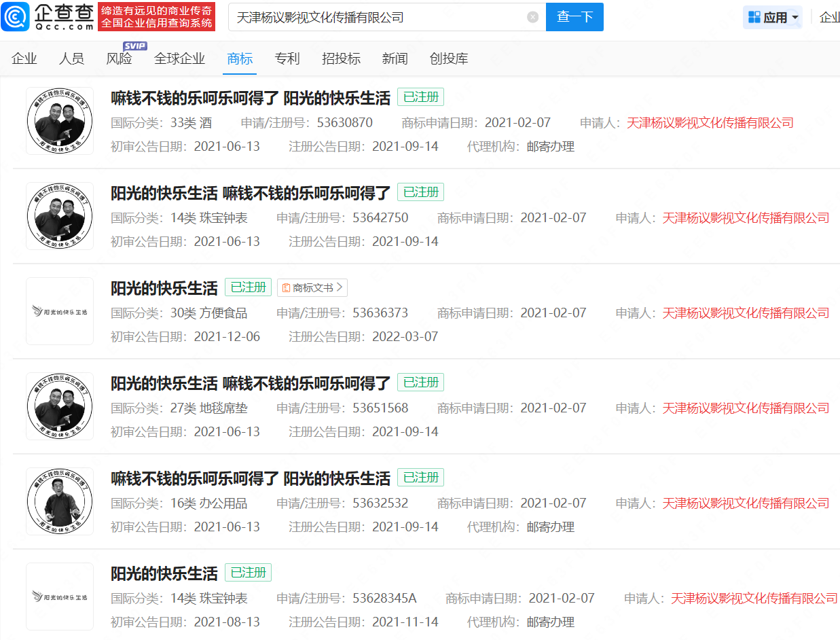840x640 pixels.
Task: Click 已注册 badge on the 16类 办公用品 entry
Action: pyautogui.click(x=420, y=478)
